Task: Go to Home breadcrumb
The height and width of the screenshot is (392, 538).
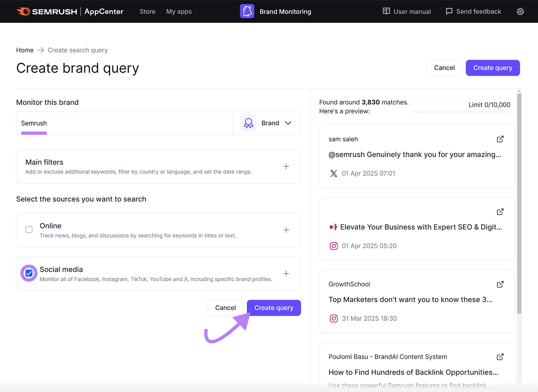Action: coord(25,50)
